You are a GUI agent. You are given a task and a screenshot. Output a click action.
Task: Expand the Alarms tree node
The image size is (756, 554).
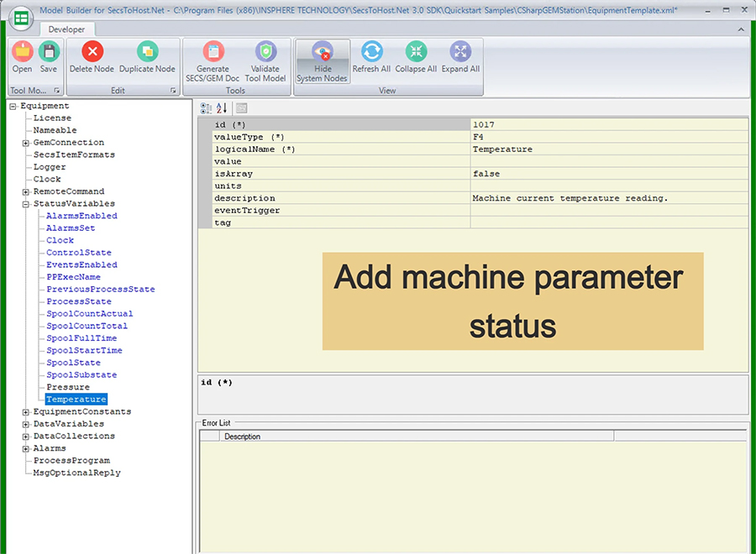point(26,449)
